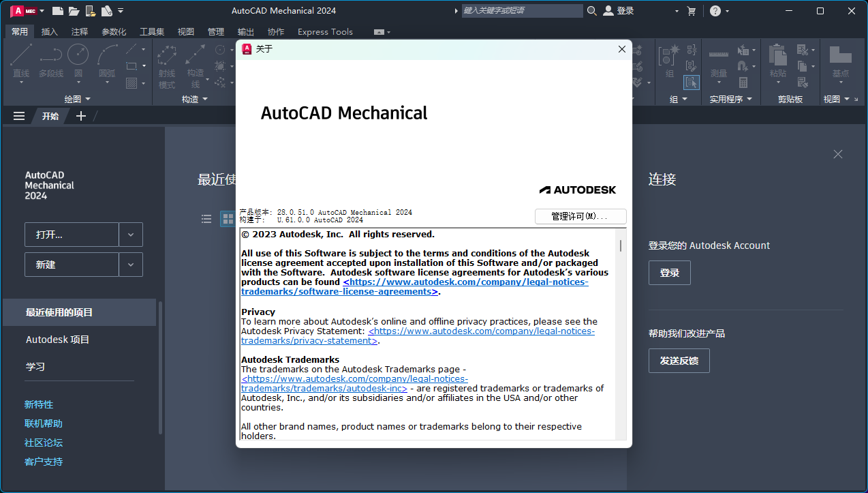Click the 发送反馈 button
The width and height of the screenshot is (868, 493).
679,361
